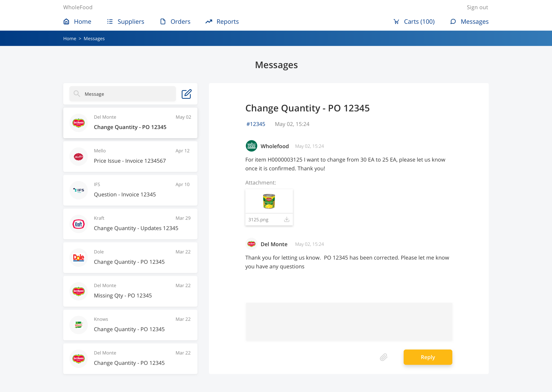Open the Mello Price Issue conversation
Viewport: 552px width, 392px height.
tap(130, 156)
